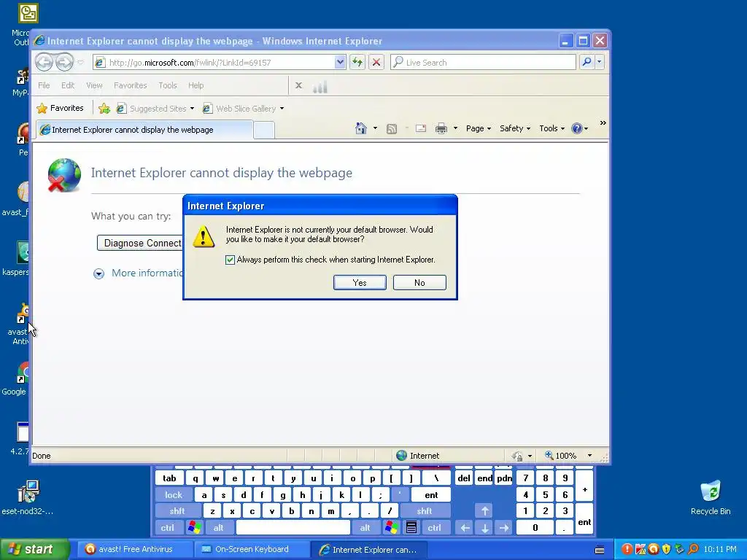Open the search provider dropdown arrow
The image size is (747, 560).
tap(600, 62)
